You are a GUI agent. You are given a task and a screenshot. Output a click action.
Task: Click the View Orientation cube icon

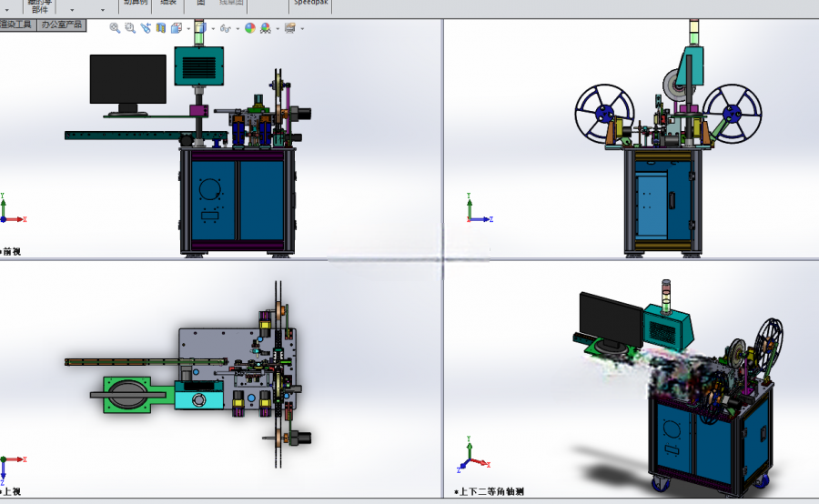point(177,28)
